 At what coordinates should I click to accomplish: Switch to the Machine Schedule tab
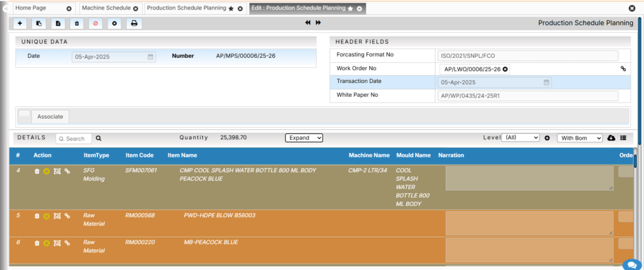[x=106, y=8]
